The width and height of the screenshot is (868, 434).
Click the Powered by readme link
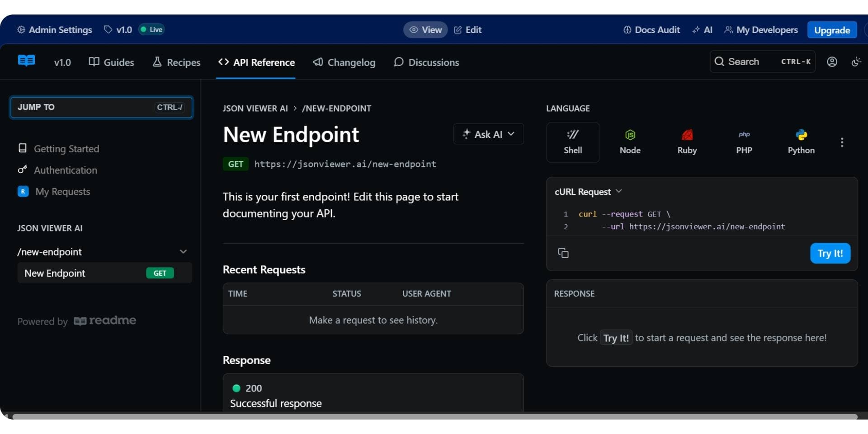tap(77, 321)
